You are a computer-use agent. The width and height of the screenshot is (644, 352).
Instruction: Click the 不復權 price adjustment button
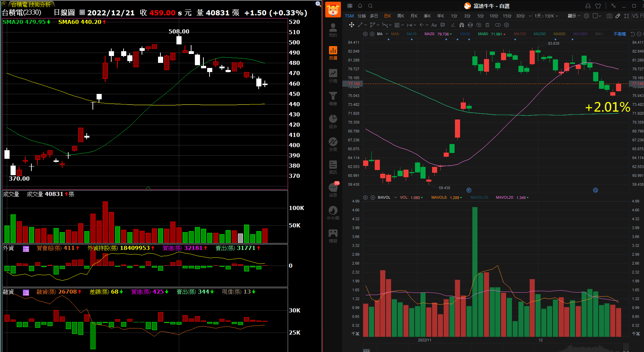[619, 34]
